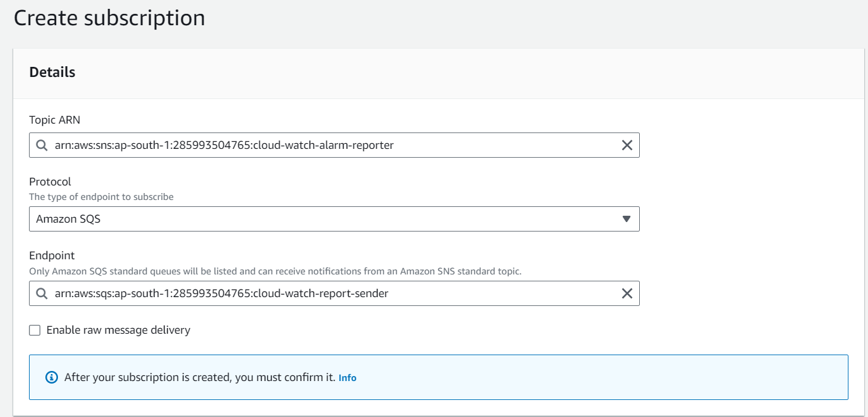The width and height of the screenshot is (868, 417).
Task: Click the Topic ARN search magnifier icon
Action: pyautogui.click(x=42, y=145)
